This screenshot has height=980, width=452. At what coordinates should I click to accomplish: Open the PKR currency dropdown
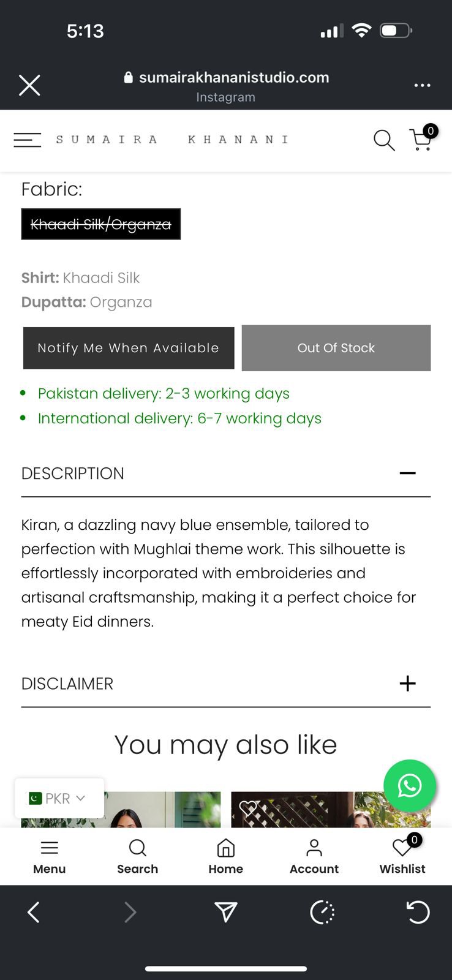pos(59,798)
